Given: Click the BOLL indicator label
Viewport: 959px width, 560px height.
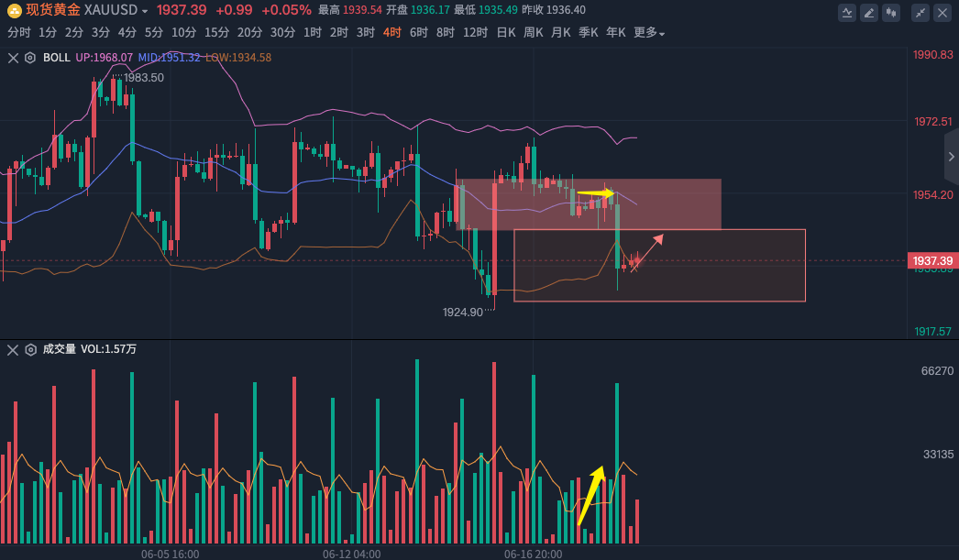Looking at the screenshot, I should coord(56,58).
